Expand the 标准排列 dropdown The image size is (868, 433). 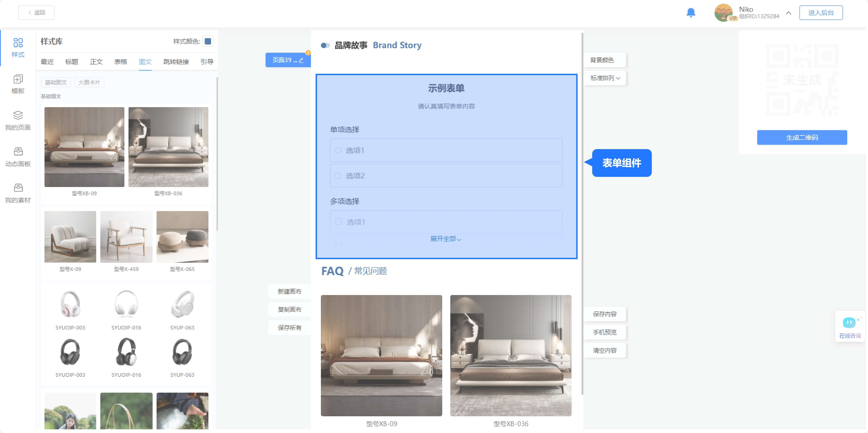pyautogui.click(x=605, y=78)
